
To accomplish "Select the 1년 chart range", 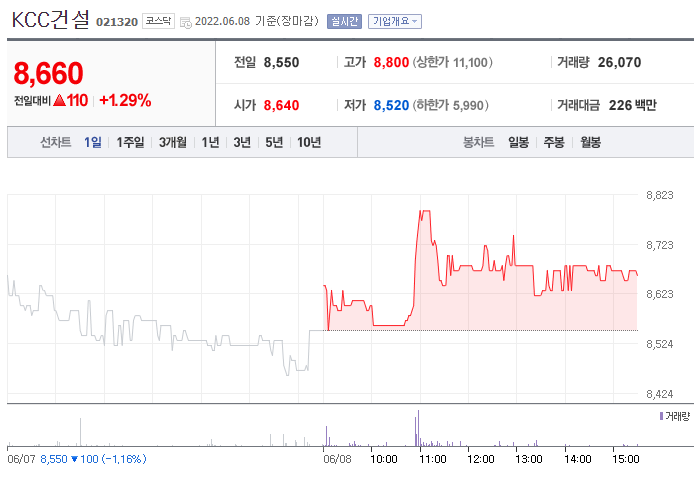I will coord(210,142).
